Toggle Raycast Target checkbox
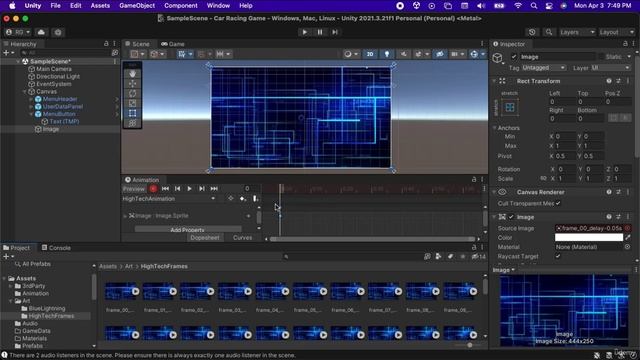640x360 pixels. [558, 256]
